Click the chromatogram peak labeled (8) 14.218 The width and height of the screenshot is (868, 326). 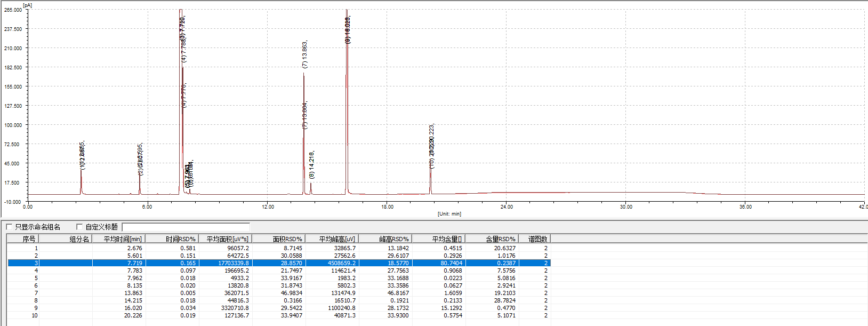coord(311,187)
